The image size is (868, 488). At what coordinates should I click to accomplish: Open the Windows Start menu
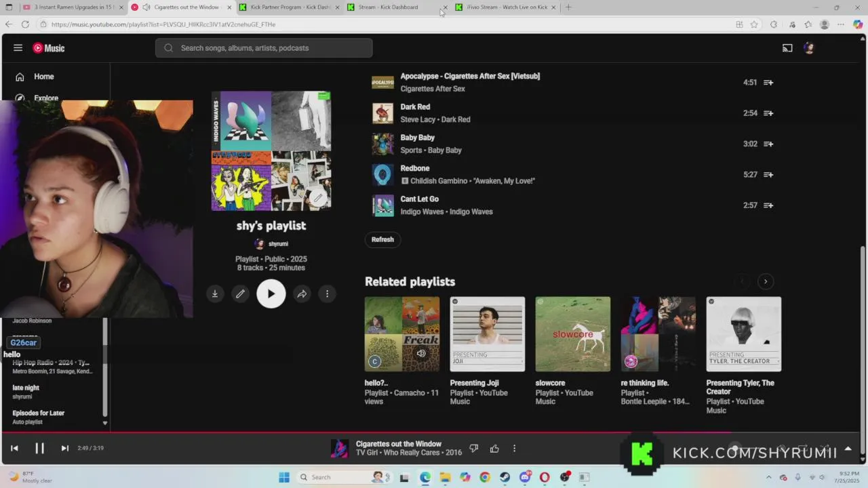coord(284,477)
